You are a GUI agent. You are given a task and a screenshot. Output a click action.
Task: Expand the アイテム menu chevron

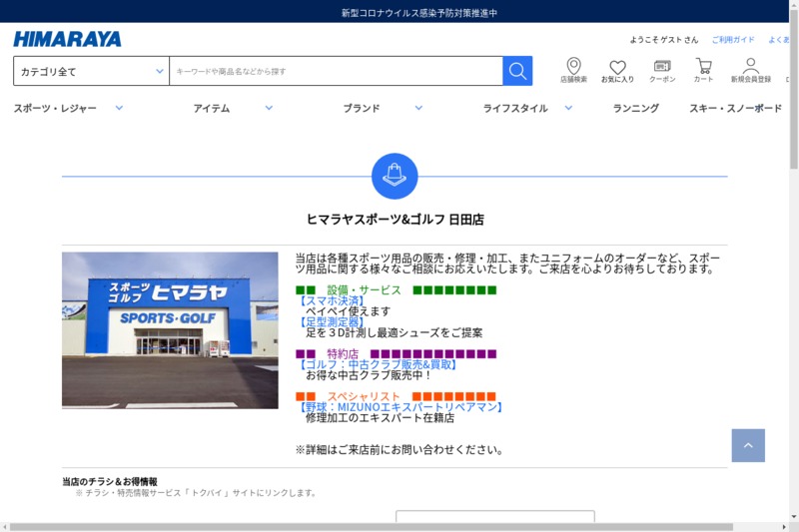[269, 108]
